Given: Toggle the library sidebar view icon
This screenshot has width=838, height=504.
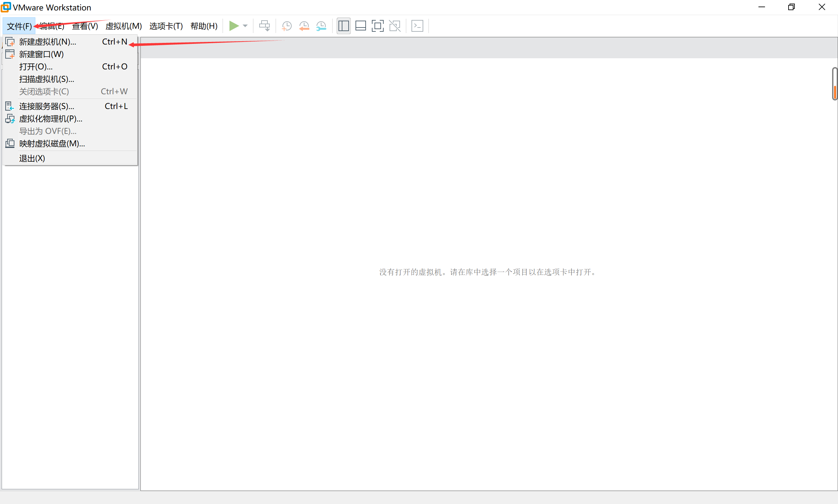Looking at the screenshot, I should [343, 26].
